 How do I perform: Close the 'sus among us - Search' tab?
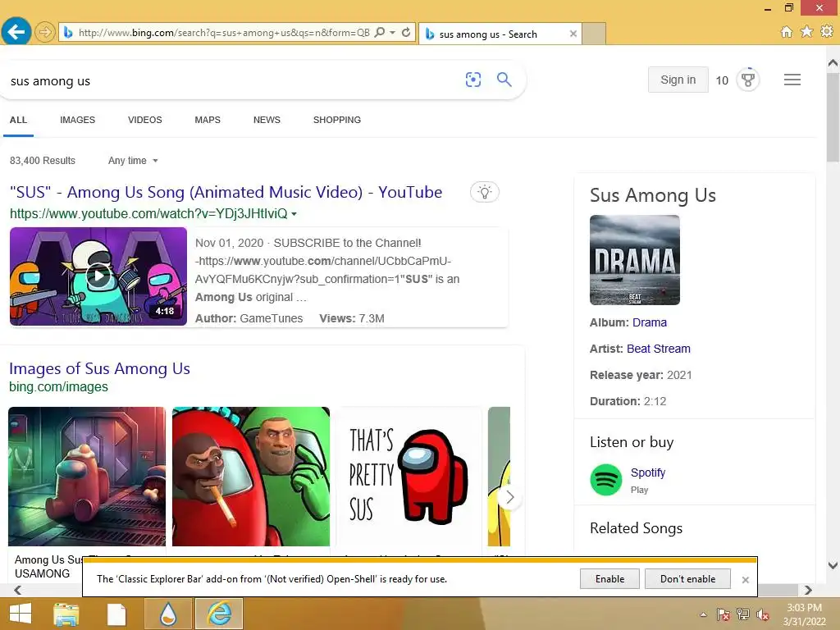point(573,34)
